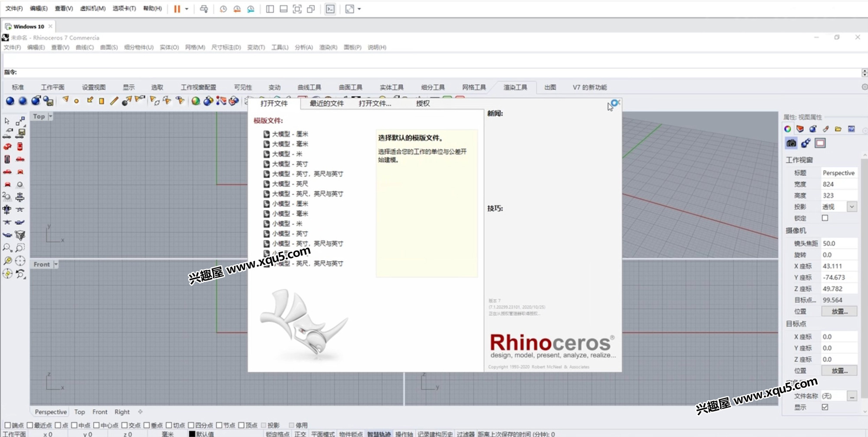Viewport: 868px width, 437px height.
Task: Click the zoom magnifier tool in left sidebar
Action: pyautogui.click(x=7, y=248)
